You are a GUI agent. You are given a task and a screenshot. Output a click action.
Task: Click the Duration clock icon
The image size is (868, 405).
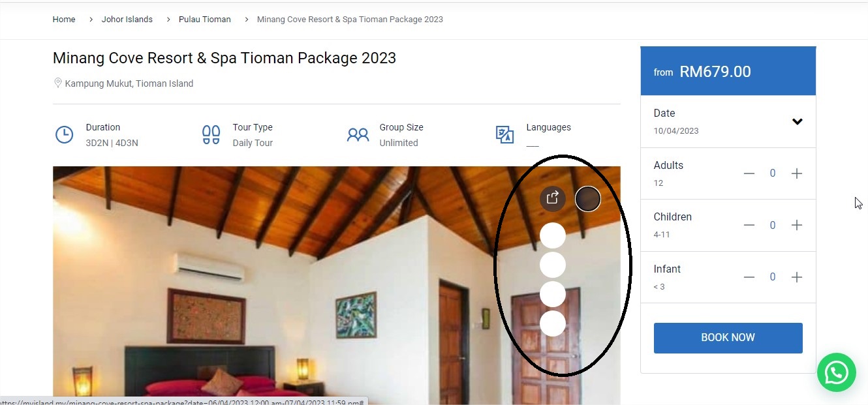(x=64, y=135)
